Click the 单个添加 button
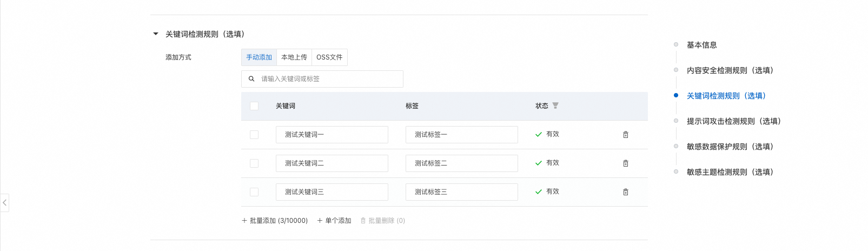Viewport: 868px width, 251px height. tap(334, 221)
